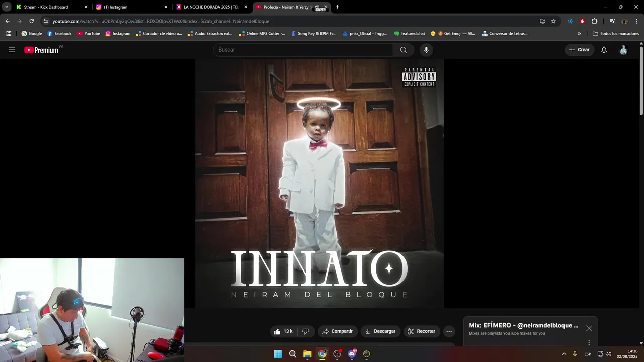Click the Descargar download button

[380, 331]
